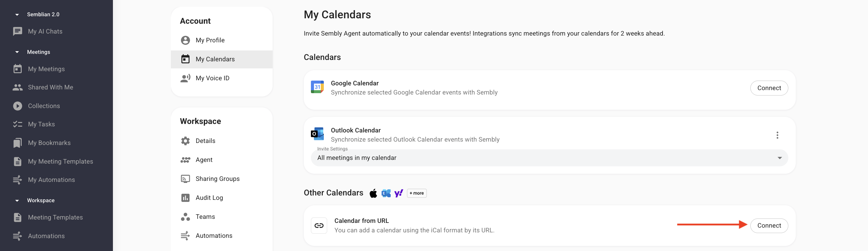Viewport: 868px width, 251px height.
Task: Click the Calendar from URL link icon
Action: 319,226
